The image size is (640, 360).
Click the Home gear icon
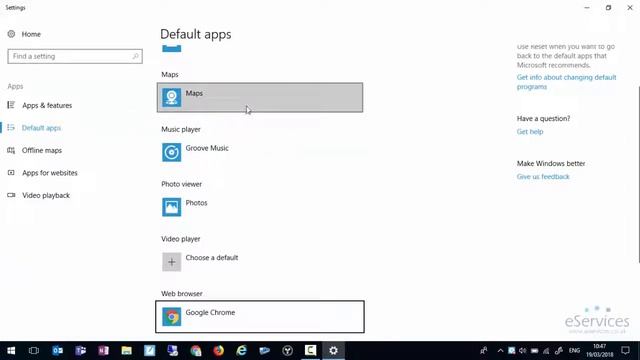click(x=11, y=34)
